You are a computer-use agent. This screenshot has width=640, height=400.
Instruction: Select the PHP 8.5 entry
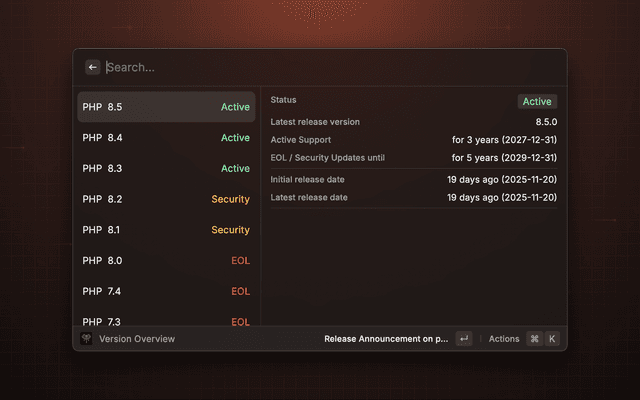click(x=166, y=107)
